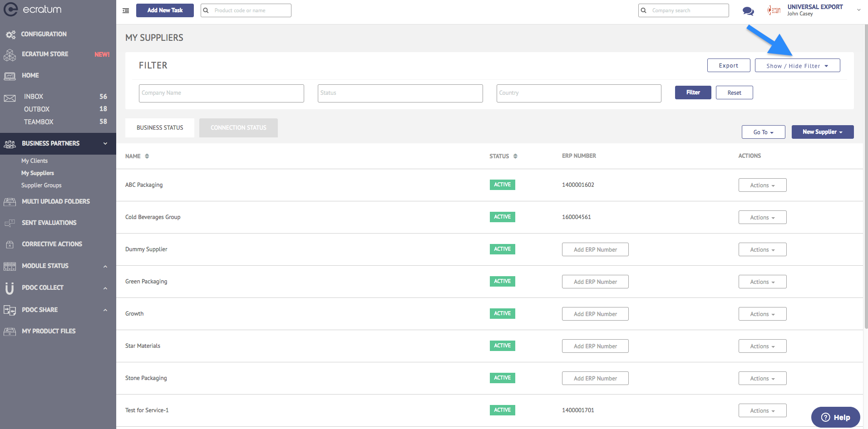Click the Reset filter button
The image size is (868, 429).
[734, 93]
